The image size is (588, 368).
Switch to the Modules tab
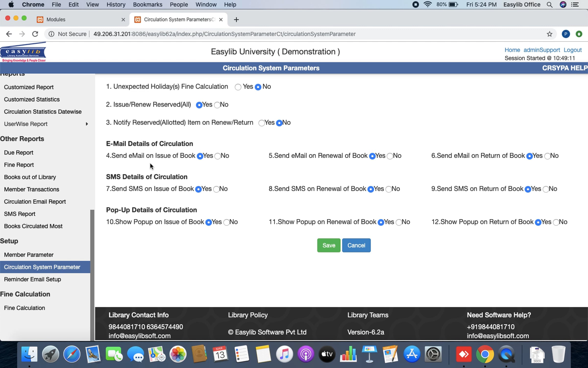pyautogui.click(x=81, y=19)
